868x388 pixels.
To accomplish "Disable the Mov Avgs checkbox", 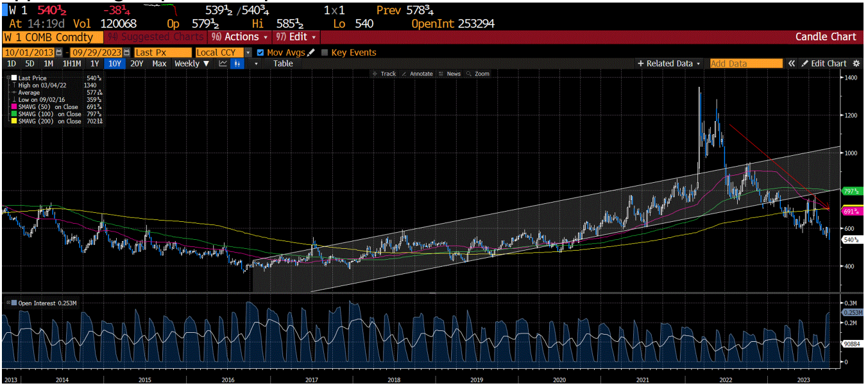I will pos(259,53).
